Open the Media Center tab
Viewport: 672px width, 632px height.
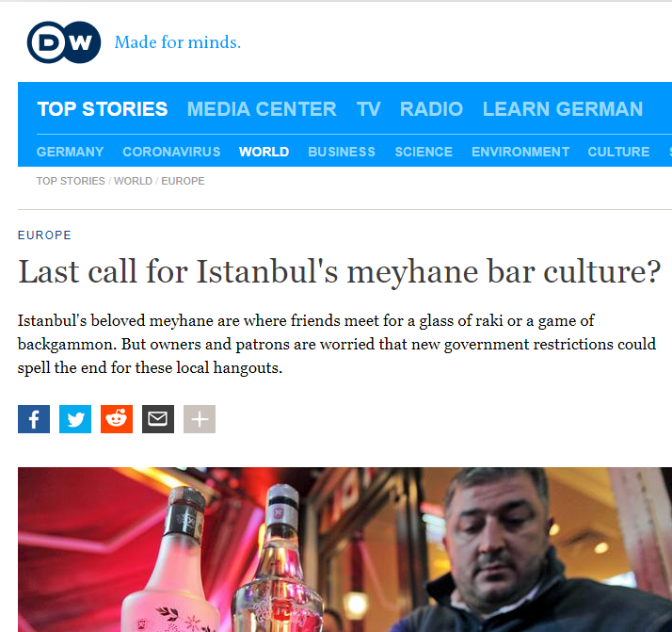click(262, 109)
